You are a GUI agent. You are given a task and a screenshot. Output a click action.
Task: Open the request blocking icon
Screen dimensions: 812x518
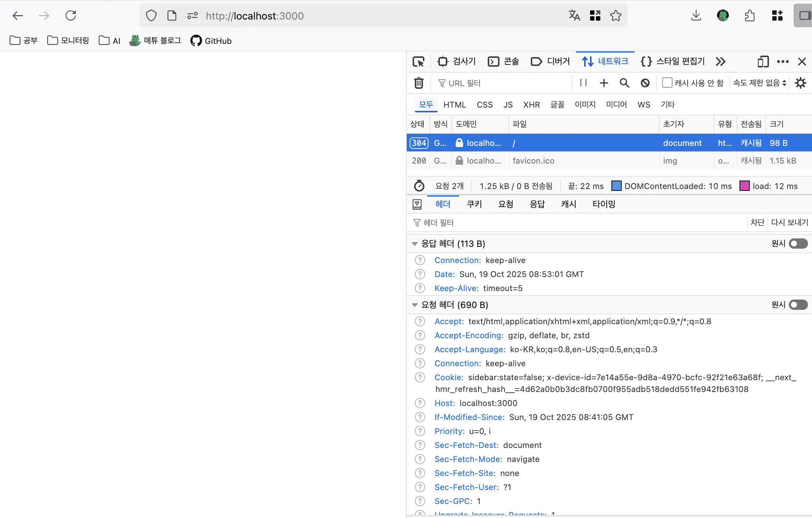click(645, 83)
